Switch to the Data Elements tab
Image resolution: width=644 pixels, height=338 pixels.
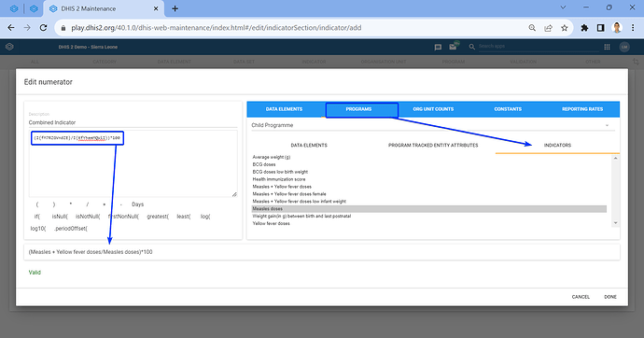click(284, 109)
